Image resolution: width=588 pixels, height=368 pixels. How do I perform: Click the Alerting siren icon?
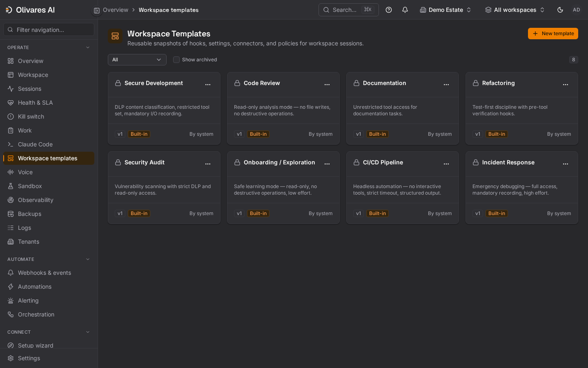[11, 301]
